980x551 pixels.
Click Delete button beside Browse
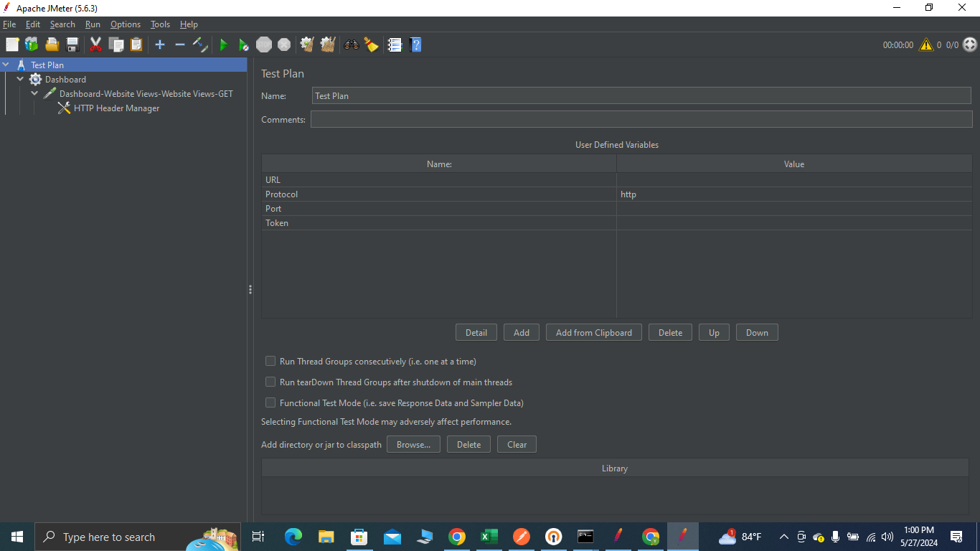coord(468,444)
